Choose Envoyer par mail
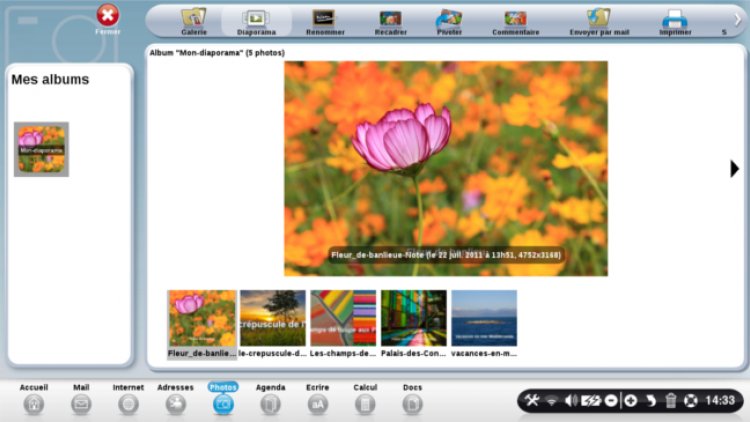 tap(599, 20)
